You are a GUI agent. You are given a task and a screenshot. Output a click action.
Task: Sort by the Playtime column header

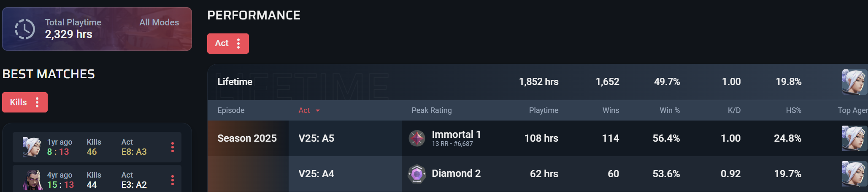tap(544, 110)
